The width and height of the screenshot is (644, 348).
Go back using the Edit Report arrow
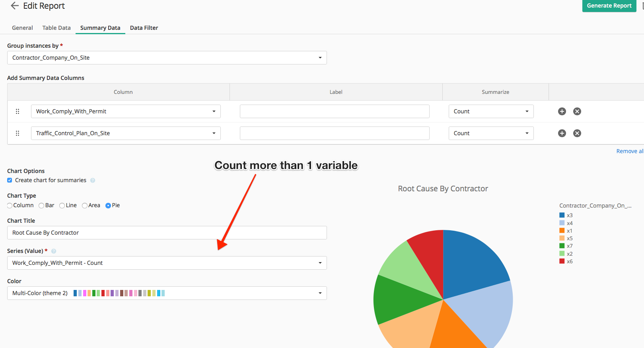pyautogui.click(x=15, y=6)
